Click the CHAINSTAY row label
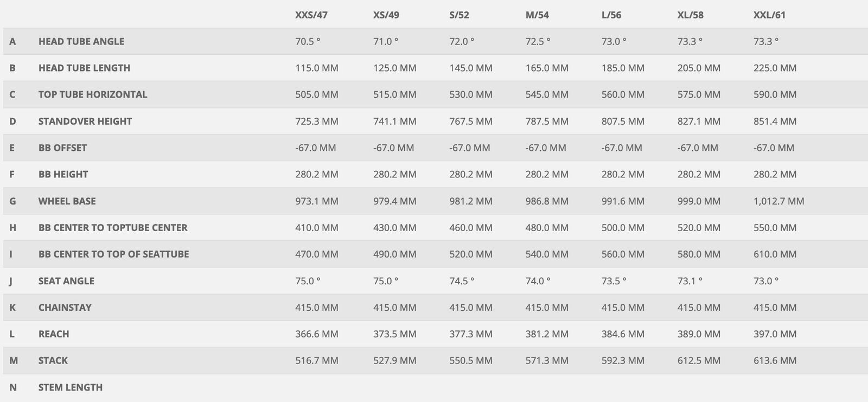 65,307
